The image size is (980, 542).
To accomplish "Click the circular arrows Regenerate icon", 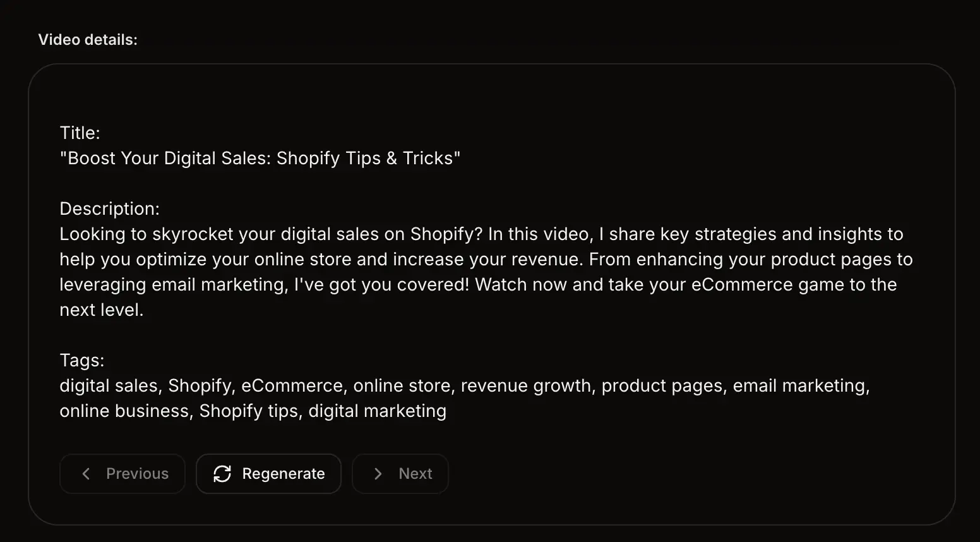I will tap(222, 474).
